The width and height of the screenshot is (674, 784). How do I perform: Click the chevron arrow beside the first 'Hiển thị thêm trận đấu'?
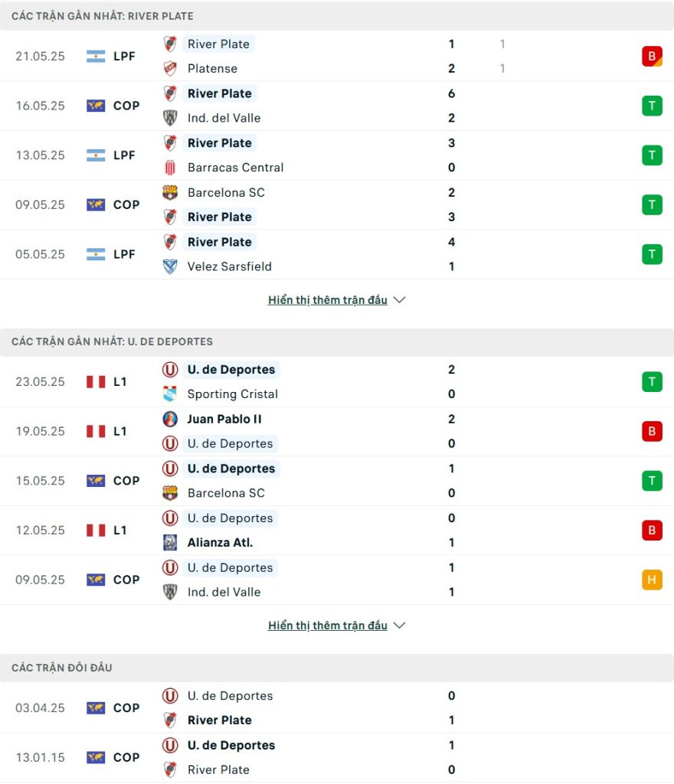400,300
